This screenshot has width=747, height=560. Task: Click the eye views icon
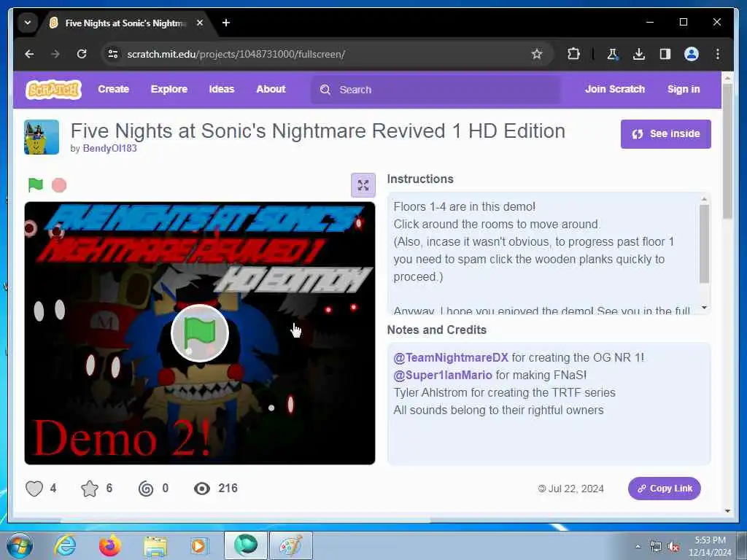tap(202, 489)
